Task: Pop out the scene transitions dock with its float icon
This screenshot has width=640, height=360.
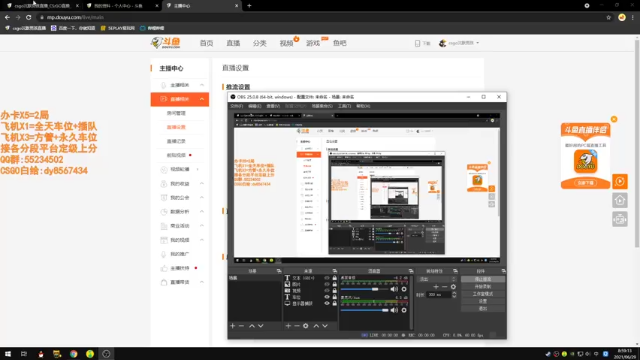Action: pyautogui.click(x=455, y=271)
